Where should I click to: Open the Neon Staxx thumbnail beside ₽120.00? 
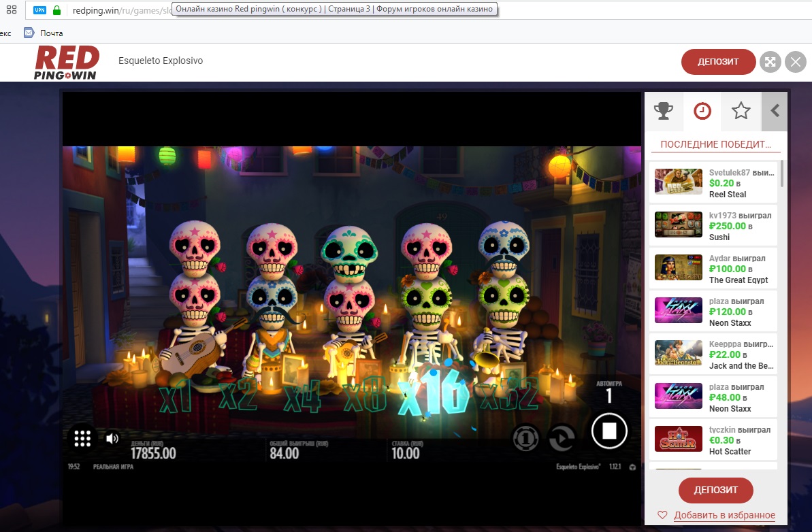(679, 310)
